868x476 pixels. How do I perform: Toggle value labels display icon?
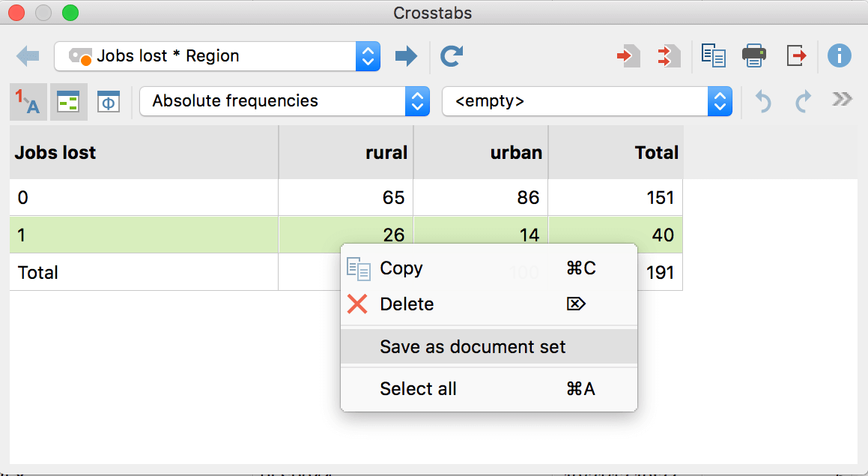28,102
